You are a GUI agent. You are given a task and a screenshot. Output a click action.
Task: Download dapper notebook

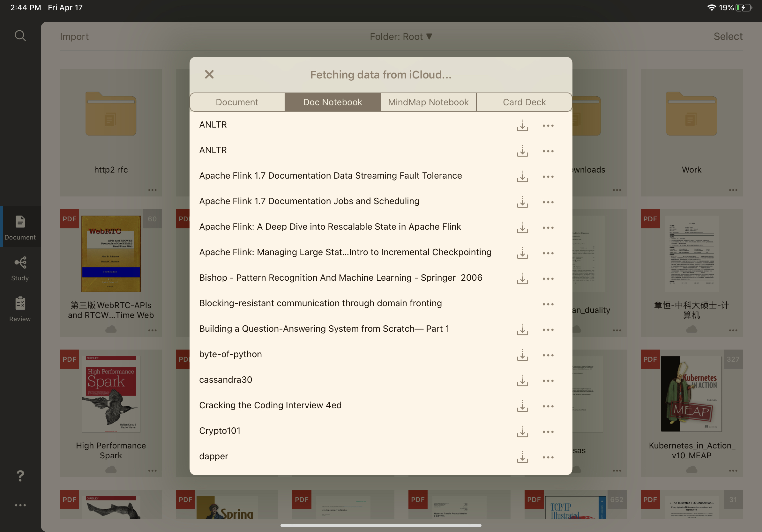[522, 457]
